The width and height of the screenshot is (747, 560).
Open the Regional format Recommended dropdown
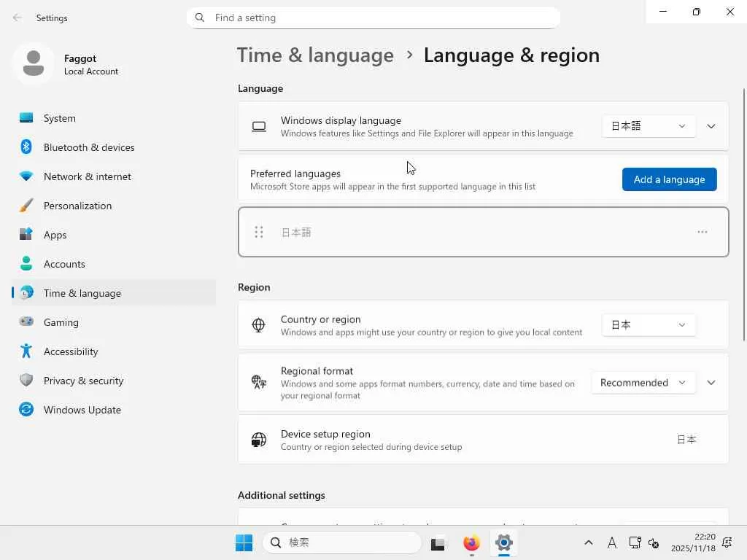point(642,383)
